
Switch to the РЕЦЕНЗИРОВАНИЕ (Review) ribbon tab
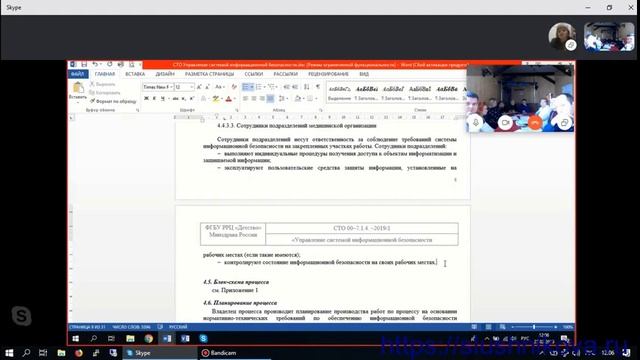point(329,74)
